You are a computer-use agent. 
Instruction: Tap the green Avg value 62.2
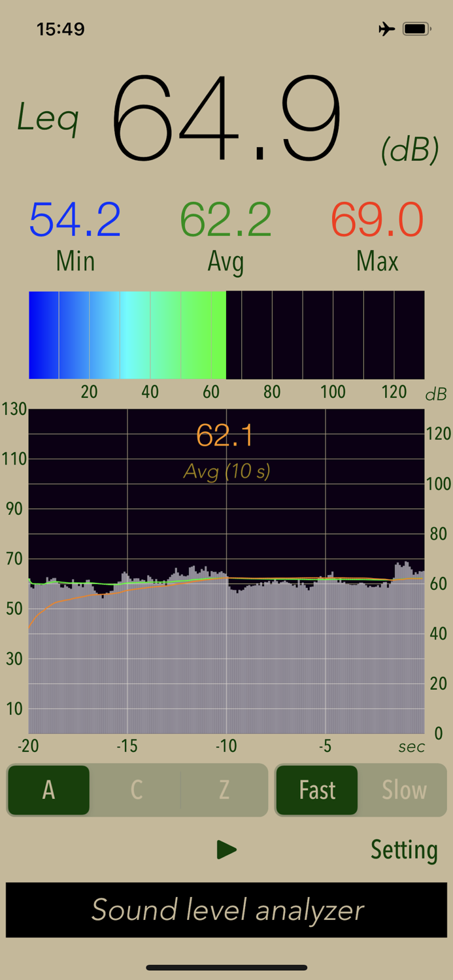tap(226, 220)
